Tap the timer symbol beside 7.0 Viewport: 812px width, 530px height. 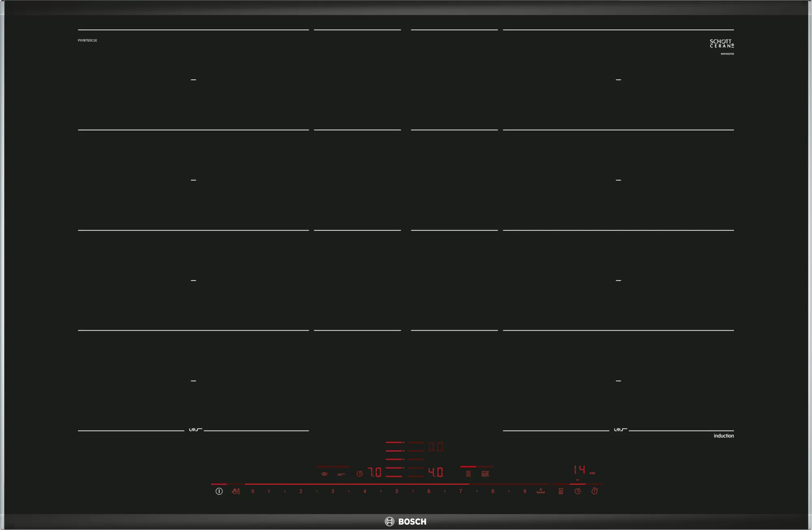pyautogui.click(x=359, y=474)
